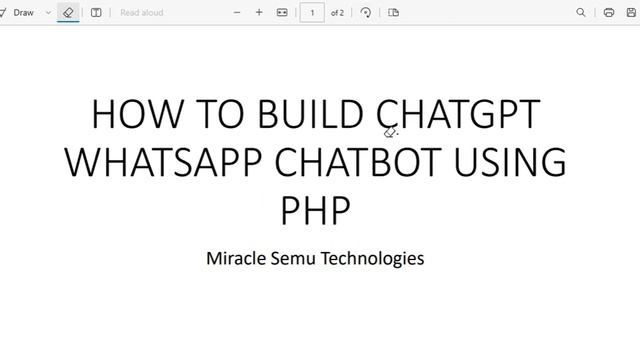
Task: Open the text box tool icon
Action: [x=96, y=13]
